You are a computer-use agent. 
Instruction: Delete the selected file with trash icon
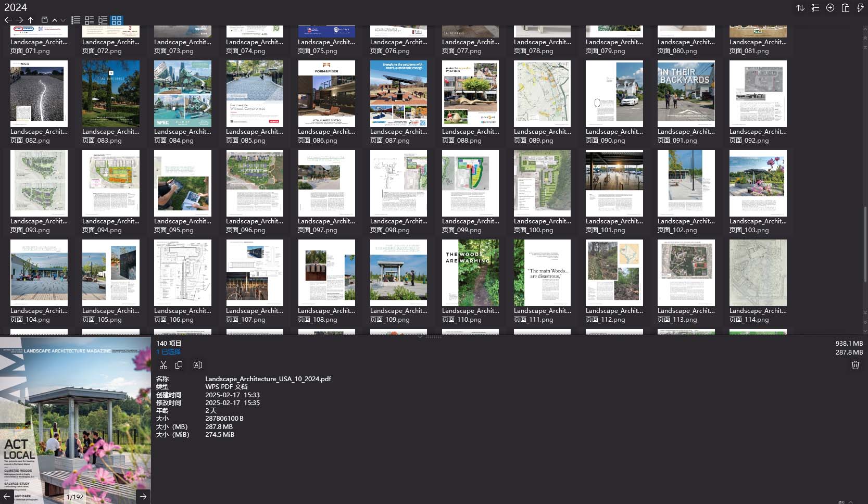point(855,365)
